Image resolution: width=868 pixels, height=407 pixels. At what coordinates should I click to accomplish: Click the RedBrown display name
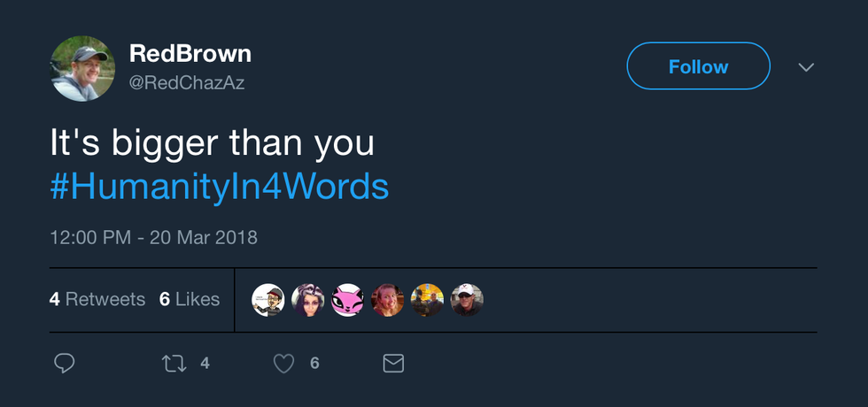[190, 53]
